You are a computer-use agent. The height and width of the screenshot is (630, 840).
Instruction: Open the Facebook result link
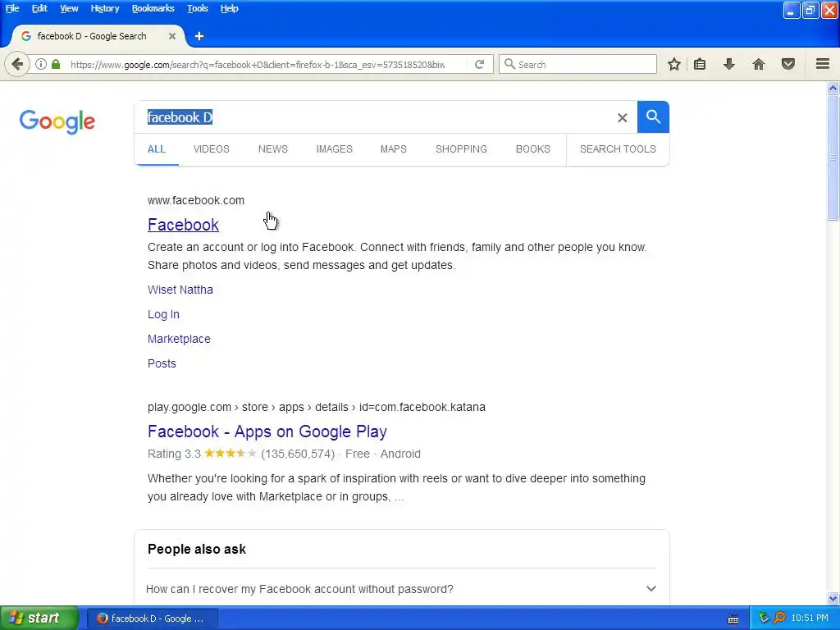point(183,225)
